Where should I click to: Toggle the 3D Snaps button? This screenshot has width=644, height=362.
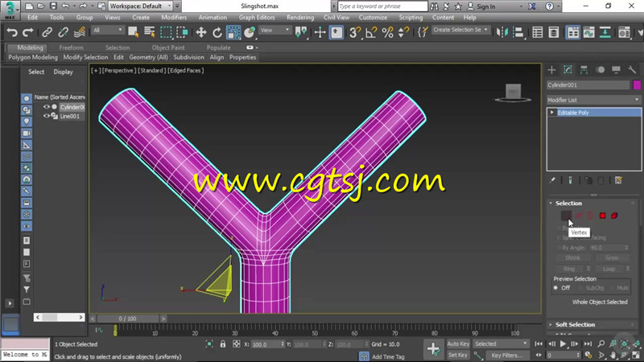click(355, 32)
